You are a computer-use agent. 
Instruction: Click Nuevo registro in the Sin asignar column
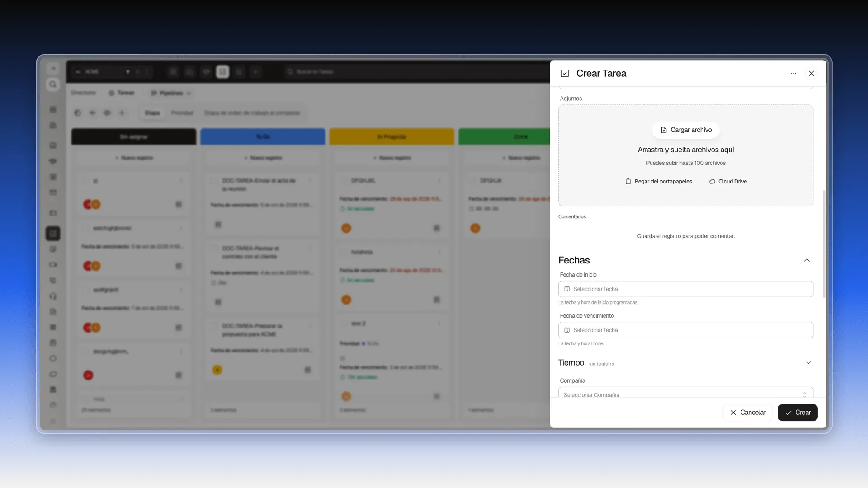click(134, 158)
